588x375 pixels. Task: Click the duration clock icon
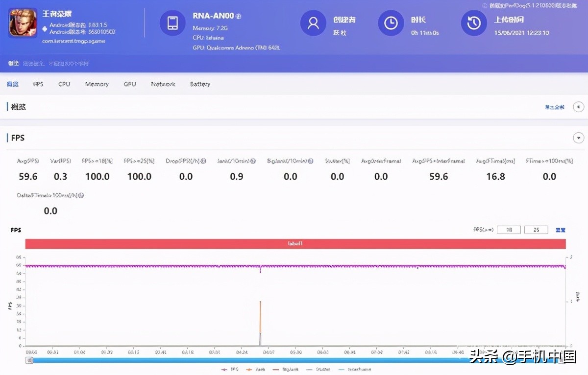(391, 23)
